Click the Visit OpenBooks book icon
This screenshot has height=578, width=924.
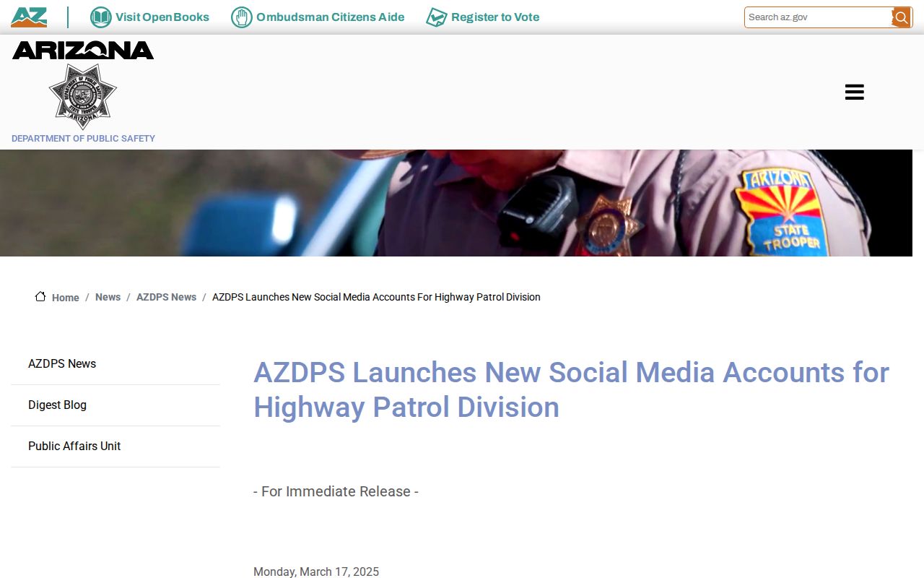pyautogui.click(x=101, y=17)
